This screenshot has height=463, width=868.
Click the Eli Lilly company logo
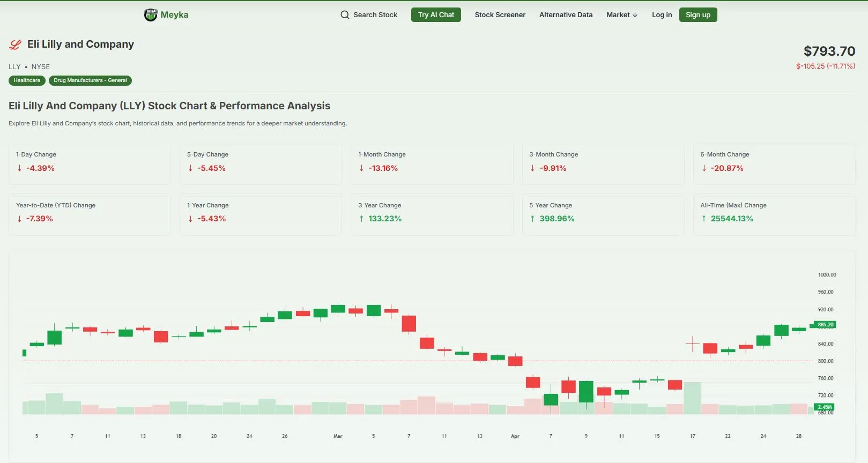point(16,45)
